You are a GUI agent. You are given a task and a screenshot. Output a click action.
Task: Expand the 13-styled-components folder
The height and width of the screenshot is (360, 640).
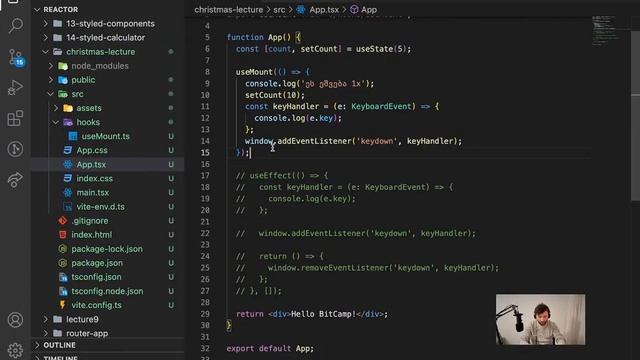(x=46, y=24)
